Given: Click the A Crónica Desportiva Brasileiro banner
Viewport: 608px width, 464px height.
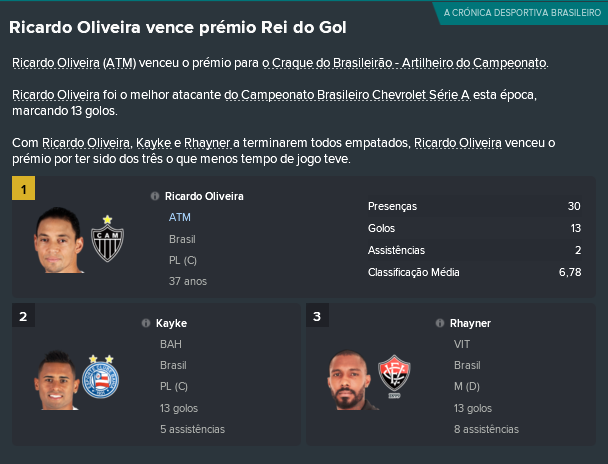Looking at the screenshot, I should [522, 13].
